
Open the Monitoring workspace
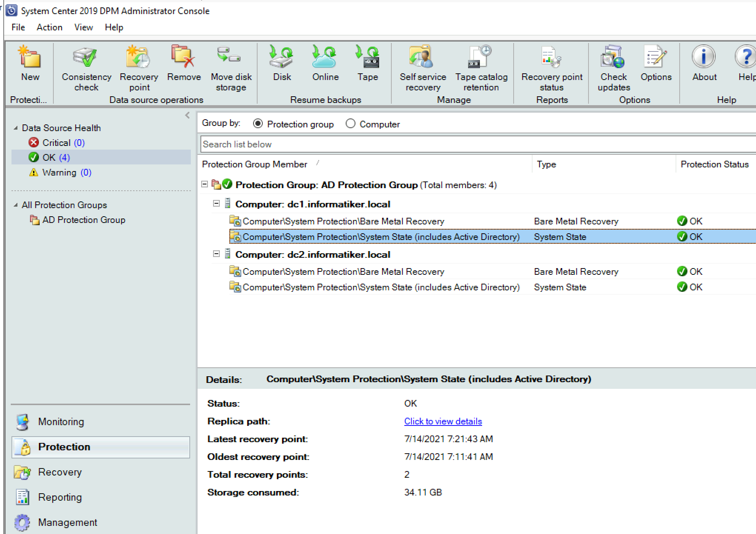100,422
